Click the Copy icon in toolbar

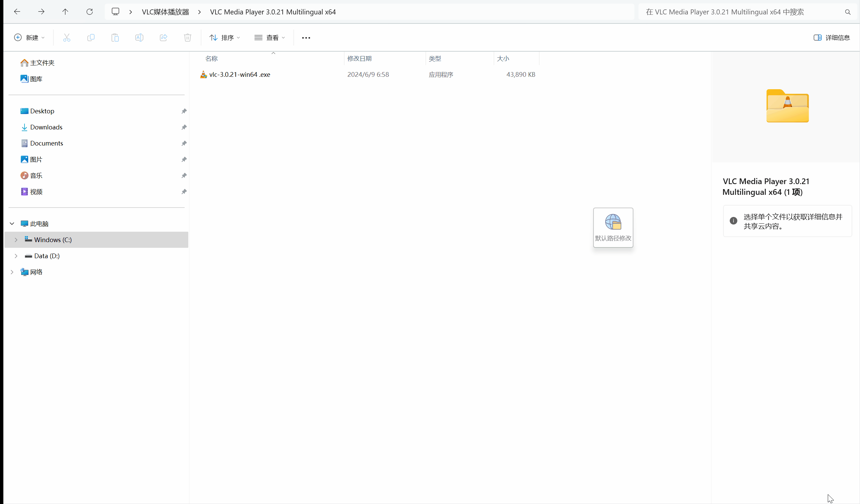pos(91,38)
